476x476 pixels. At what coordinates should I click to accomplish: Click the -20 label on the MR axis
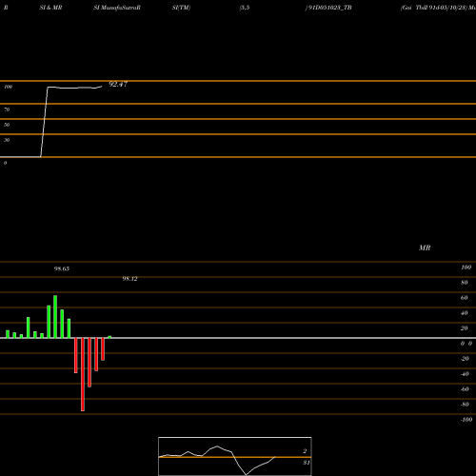465,359
